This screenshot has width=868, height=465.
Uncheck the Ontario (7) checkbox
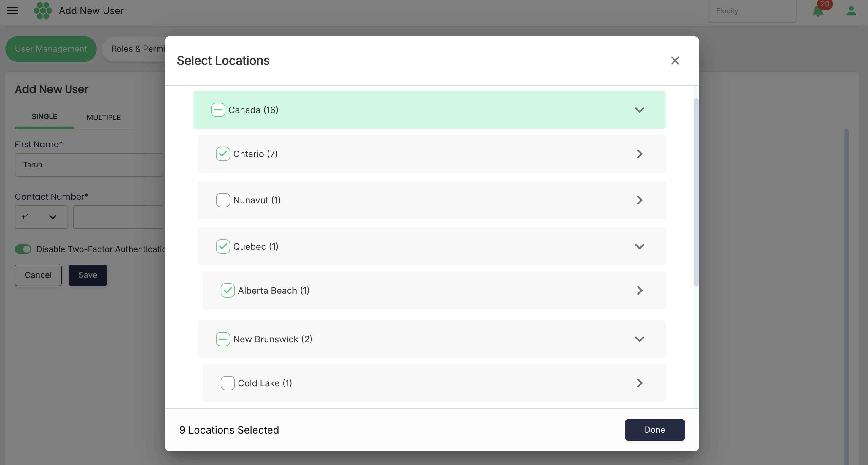click(x=223, y=154)
